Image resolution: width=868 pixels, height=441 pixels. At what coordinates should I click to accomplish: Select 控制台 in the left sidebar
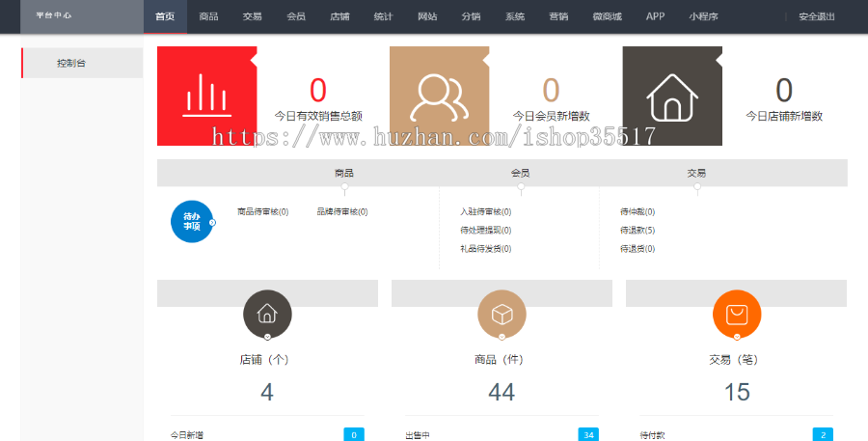tap(82, 63)
